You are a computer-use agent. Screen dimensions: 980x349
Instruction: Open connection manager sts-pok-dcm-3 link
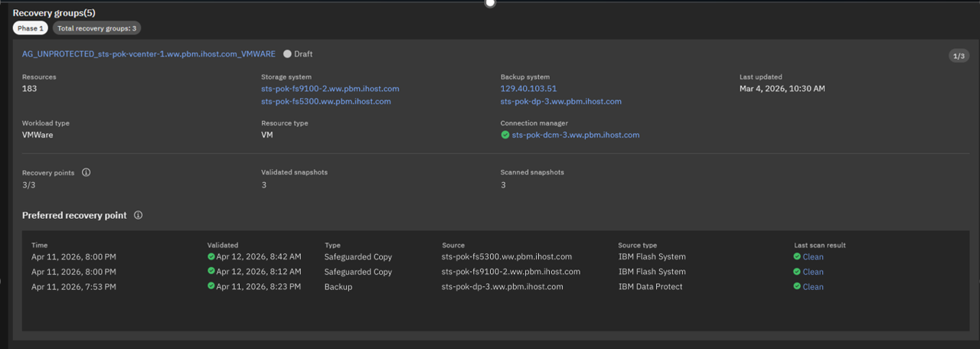point(576,135)
